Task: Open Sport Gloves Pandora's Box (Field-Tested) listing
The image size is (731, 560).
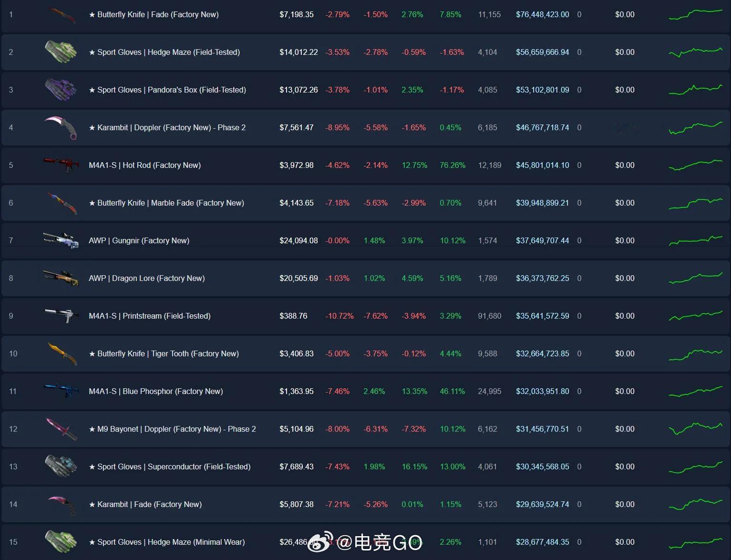Action: point(167,90)
